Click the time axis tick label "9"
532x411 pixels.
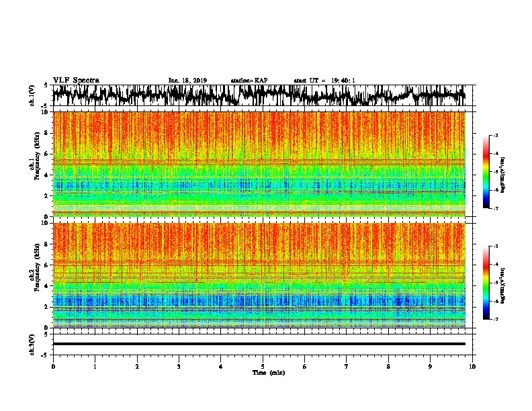[x=430, y=367]
